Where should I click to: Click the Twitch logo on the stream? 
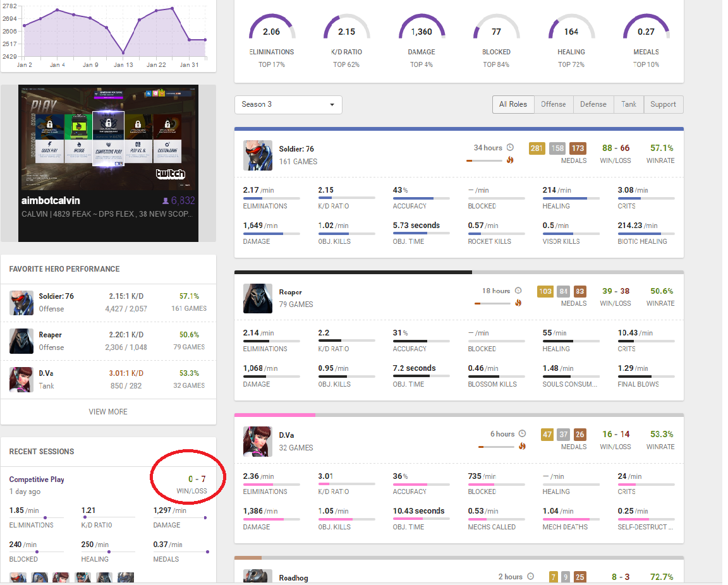[x=171, y=174]
